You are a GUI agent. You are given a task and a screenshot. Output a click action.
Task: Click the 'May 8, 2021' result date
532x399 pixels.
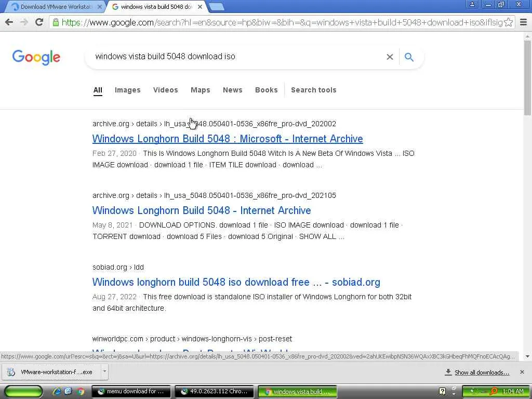tap(112, 225)
